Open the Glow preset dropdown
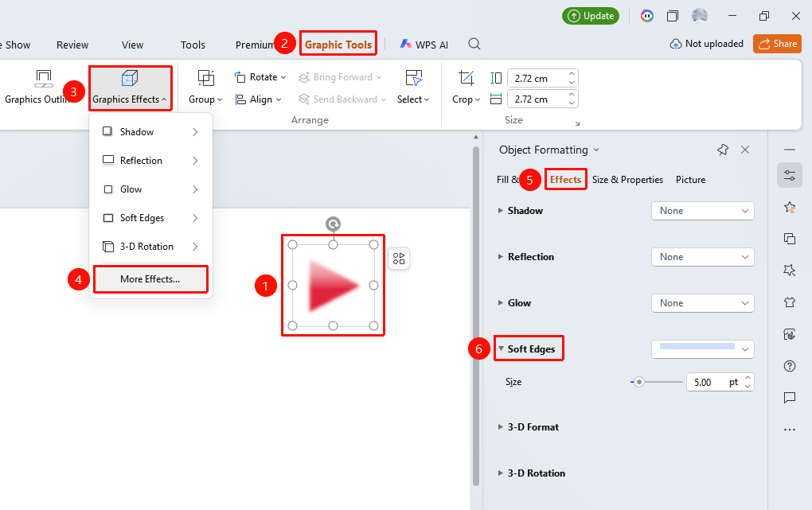The height and width of the screenshot is (510, 812). pyautogui.click(x=703, y=303)
